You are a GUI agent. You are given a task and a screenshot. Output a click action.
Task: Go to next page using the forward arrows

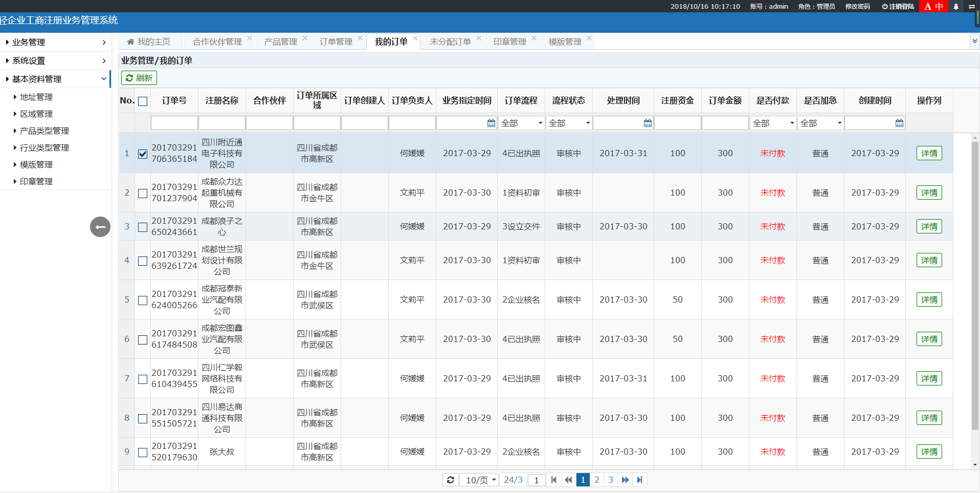625,480
